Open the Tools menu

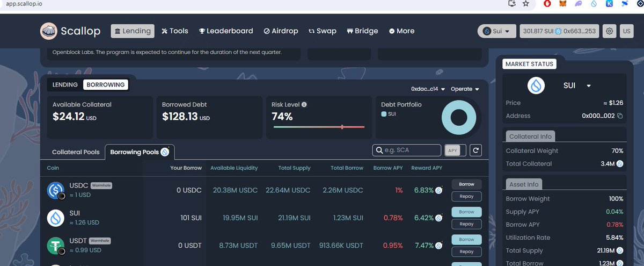coord(175,31)
